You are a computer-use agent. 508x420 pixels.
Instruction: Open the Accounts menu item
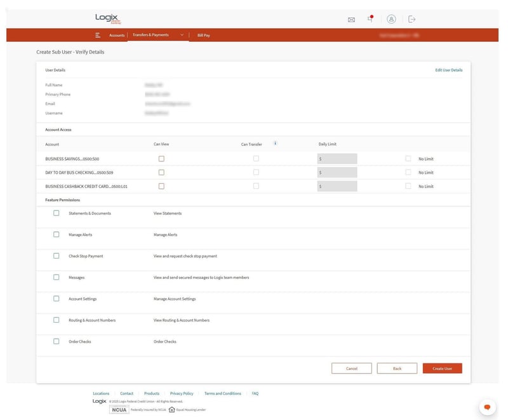point(117,36)
